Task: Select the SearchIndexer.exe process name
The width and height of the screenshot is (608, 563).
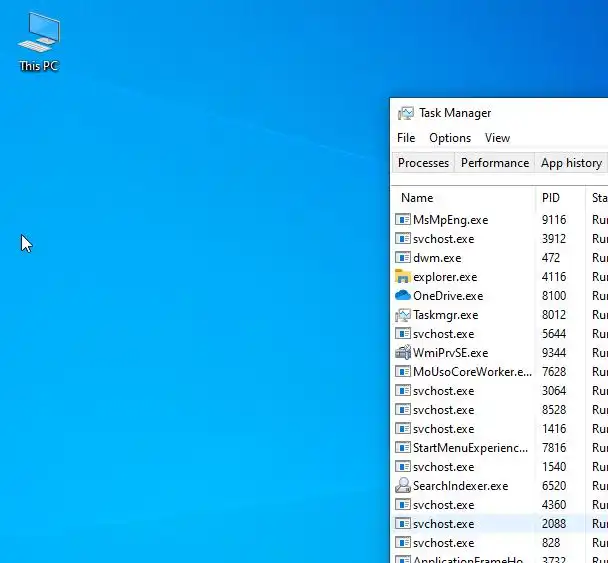Action: pyautogui.click(x=460, y=486)
